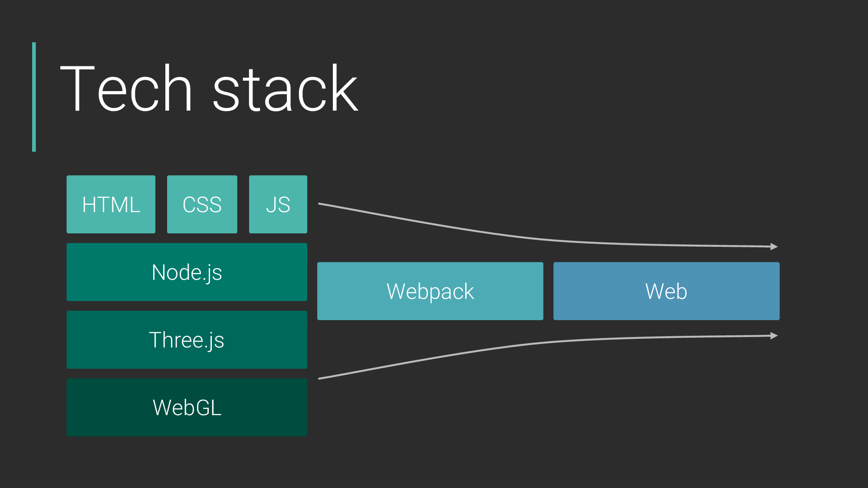Select the blue Web box
Viewport: 868px width, 488px height.
(x=666, y=291)
